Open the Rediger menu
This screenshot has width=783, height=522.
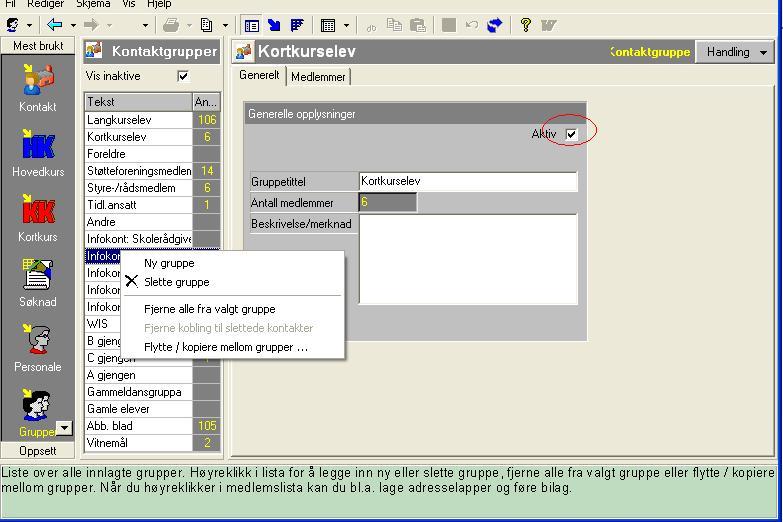click(x=45, y=4)
